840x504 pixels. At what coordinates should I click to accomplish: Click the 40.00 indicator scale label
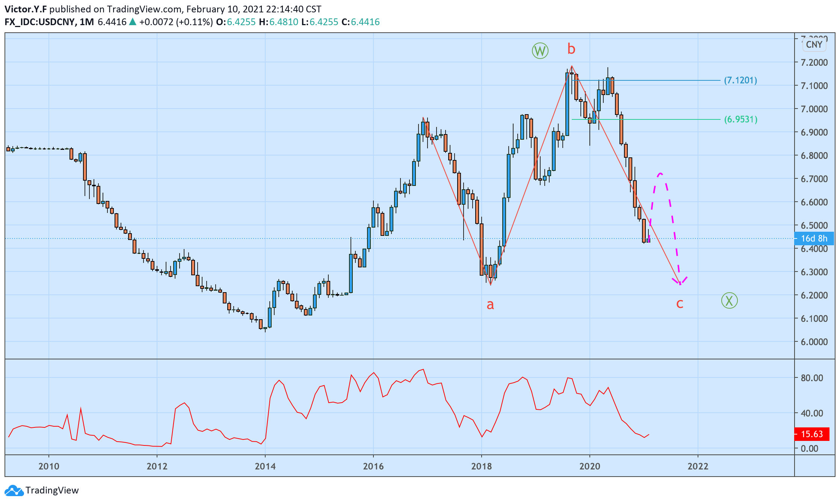tap(812, 413)
